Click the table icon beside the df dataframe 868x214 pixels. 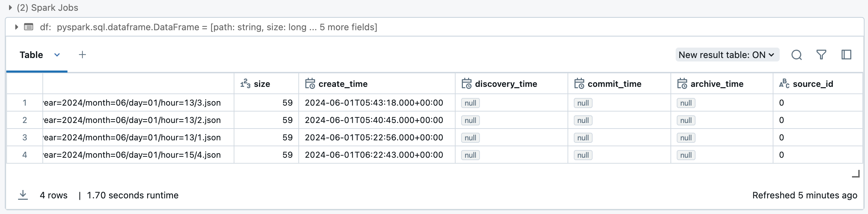pos(28,27)
